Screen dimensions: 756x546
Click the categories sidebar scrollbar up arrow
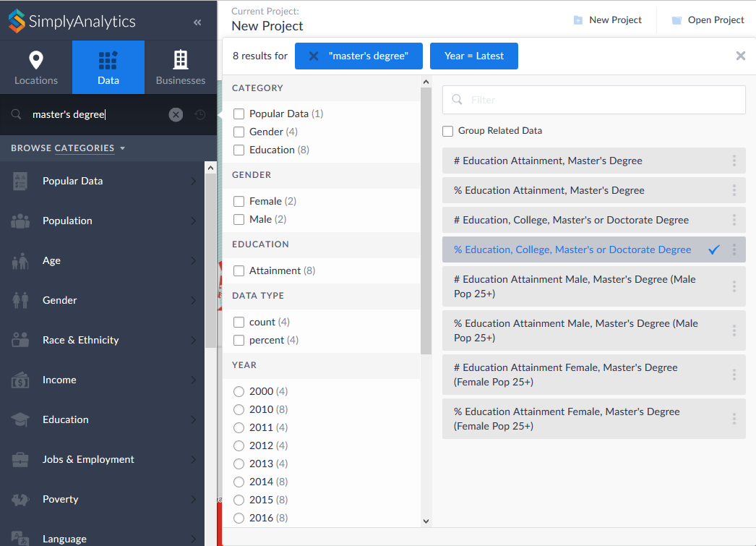[210, 168]
